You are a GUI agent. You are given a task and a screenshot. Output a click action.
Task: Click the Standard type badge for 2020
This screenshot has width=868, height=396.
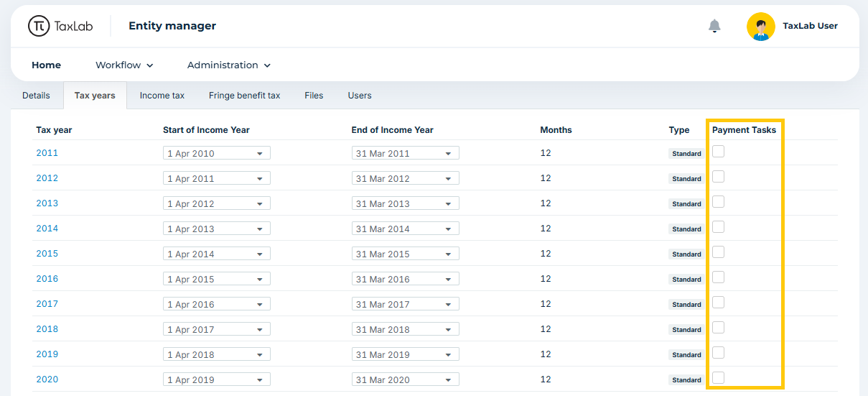point(686,380)
